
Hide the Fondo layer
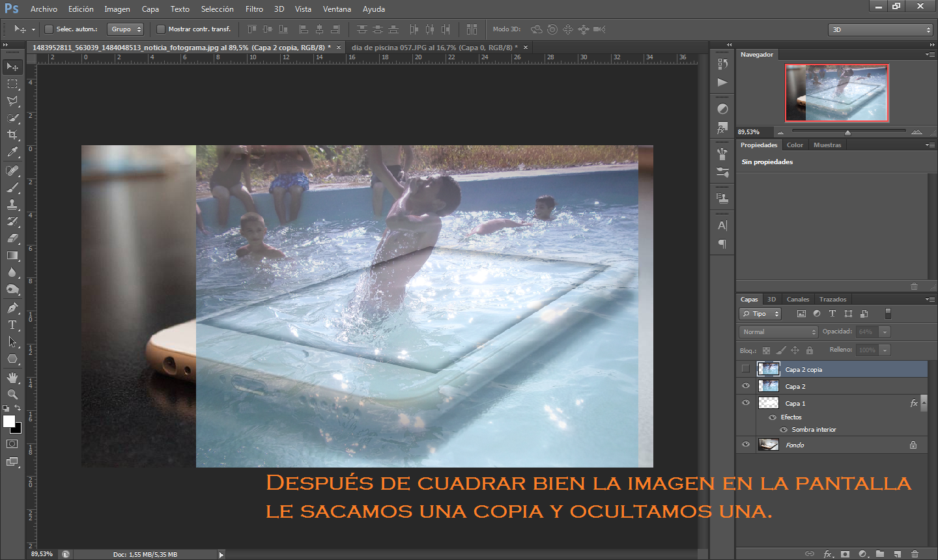pos(746,445)
